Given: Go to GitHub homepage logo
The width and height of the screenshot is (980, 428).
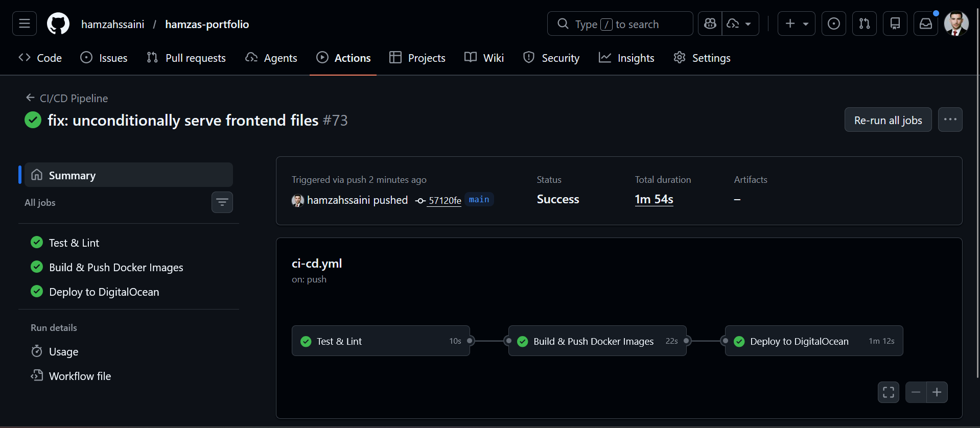Looking at the screenshot, I should 58,23.
